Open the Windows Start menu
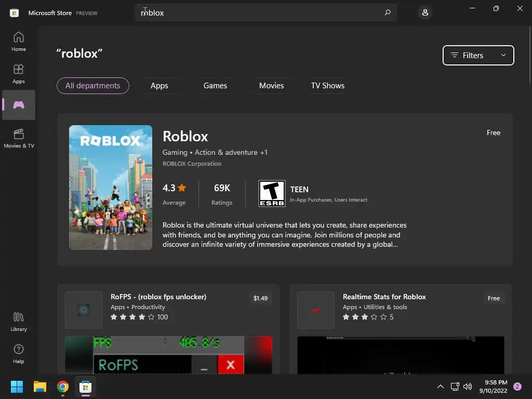The width and height of the screenshot is (532, 399). coord(17,387)
